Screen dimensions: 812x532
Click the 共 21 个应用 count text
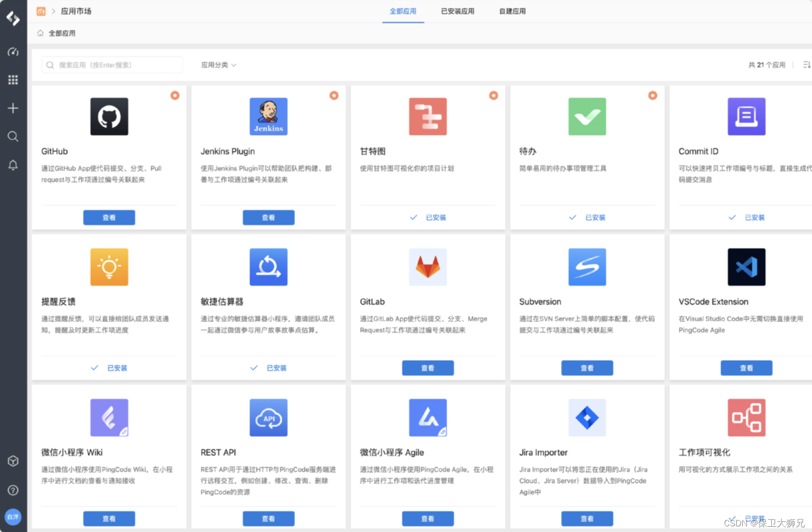(767, 65)
